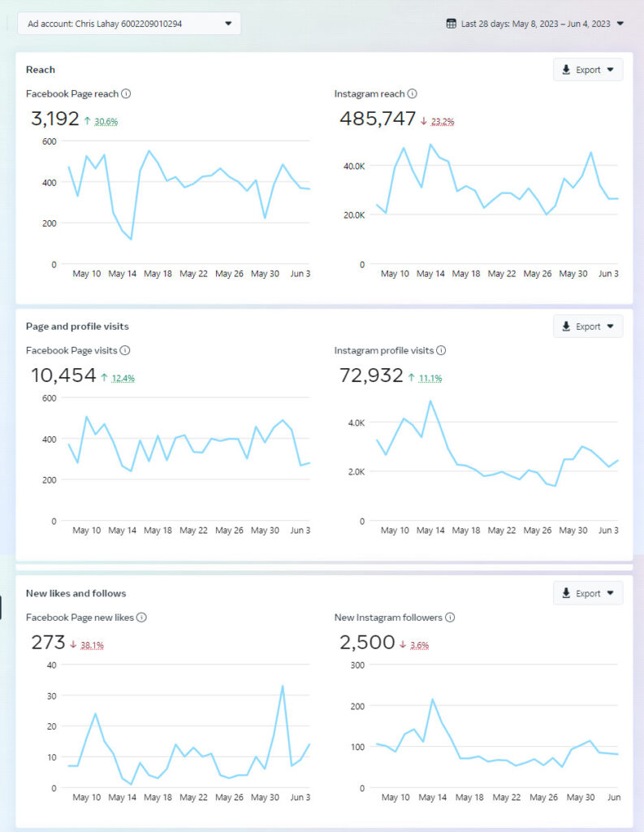The height and width of the screenshot is (832, 644).
Task: Click the 3.6% Instagram followers change
Action: (x=419, y=645)
